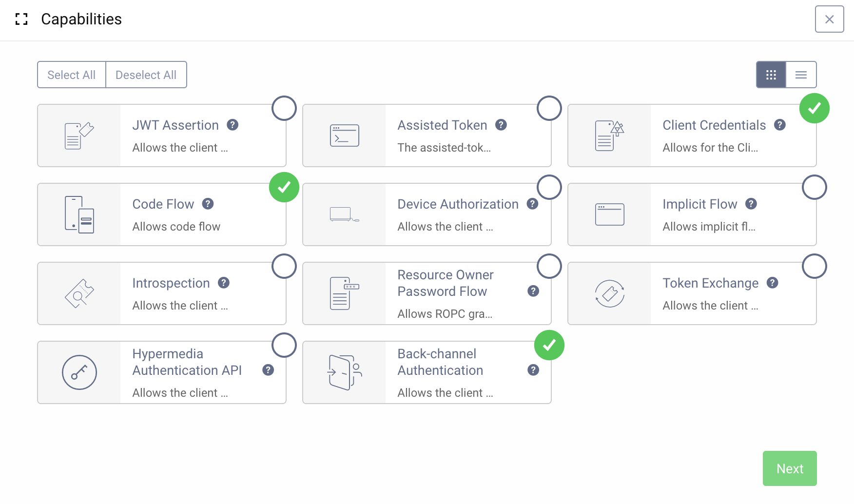The height and width of the screenshot is (504, 854).
Task: Switch to grid view layout
Action: coord(771,75)
